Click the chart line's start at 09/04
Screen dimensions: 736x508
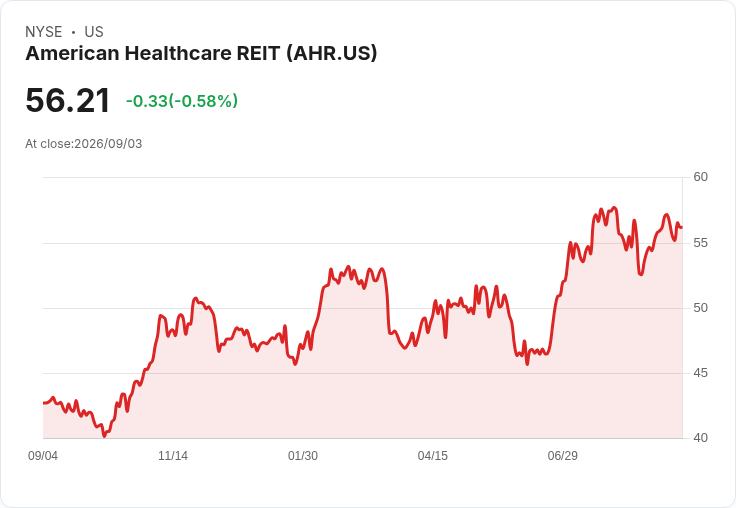click(x=44, y=403)
